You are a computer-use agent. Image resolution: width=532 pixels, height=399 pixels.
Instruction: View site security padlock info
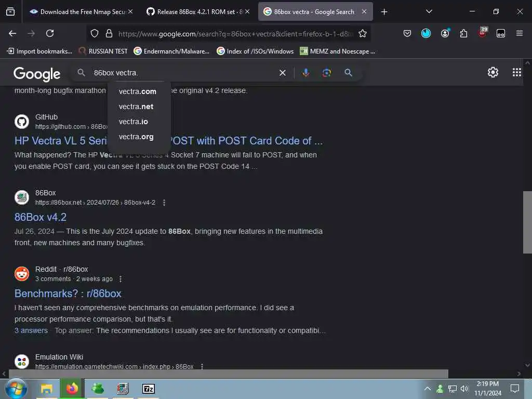pos(109,33)
